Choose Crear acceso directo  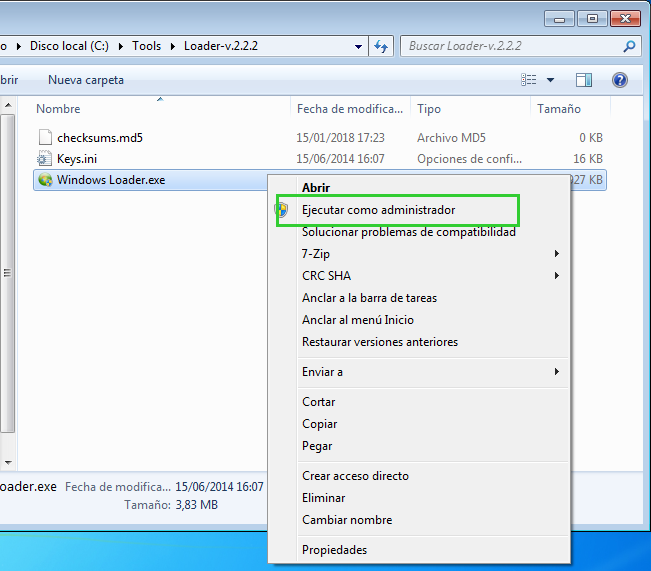[x=355, y=475]
